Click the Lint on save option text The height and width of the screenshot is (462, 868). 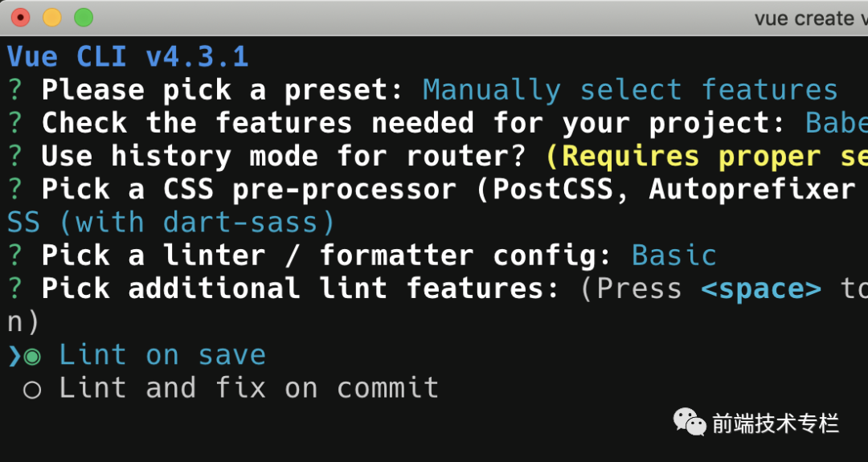point(162,355)
